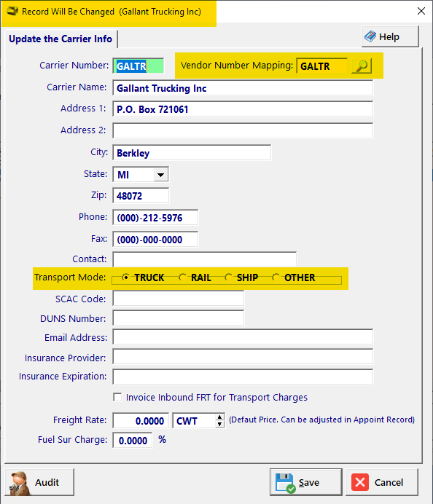This screenshot has width=433, height=504.
Task: Click the Fax field
Action: (155, 239)
